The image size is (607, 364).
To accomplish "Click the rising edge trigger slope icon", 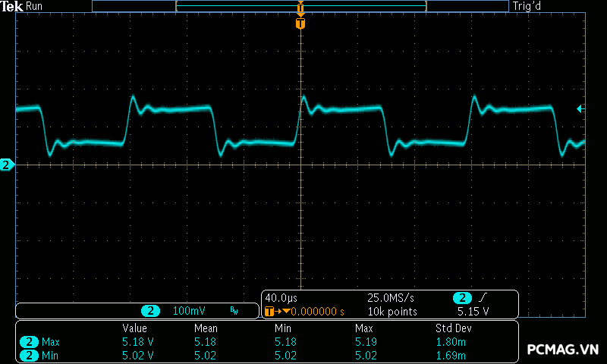I will [x=482, y=298].
